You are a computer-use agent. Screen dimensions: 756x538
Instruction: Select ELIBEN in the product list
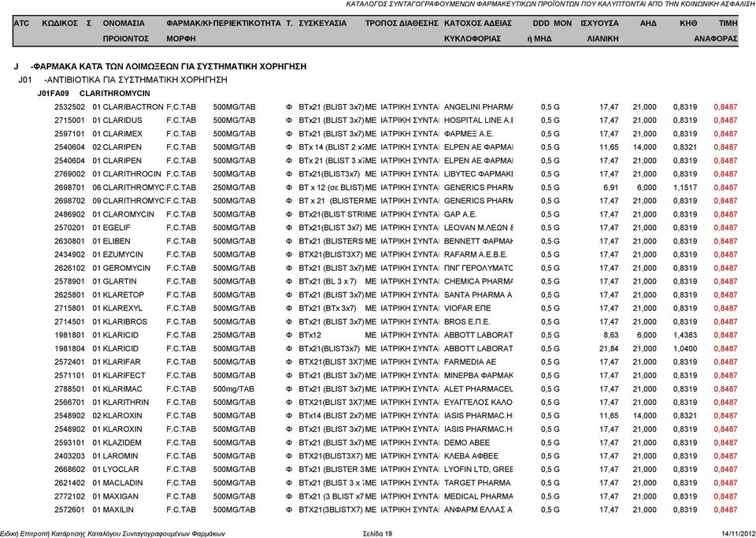(117, 242)
